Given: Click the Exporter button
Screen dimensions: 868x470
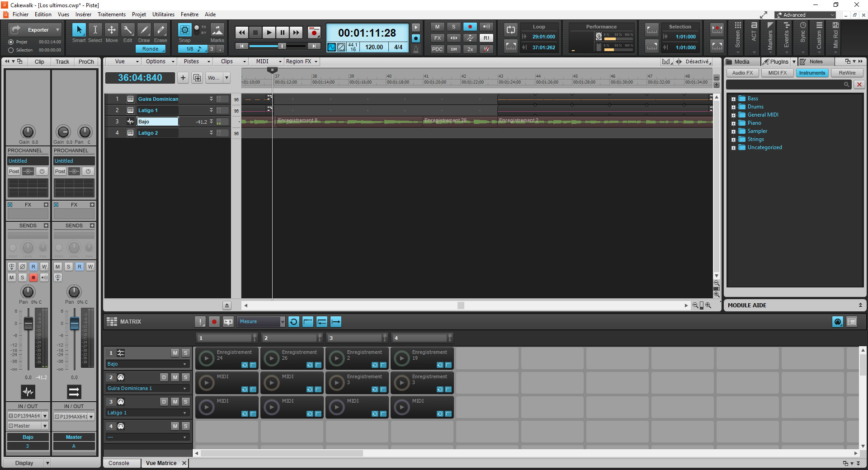Looking at the screenshot, I should [x=34, y=30].
